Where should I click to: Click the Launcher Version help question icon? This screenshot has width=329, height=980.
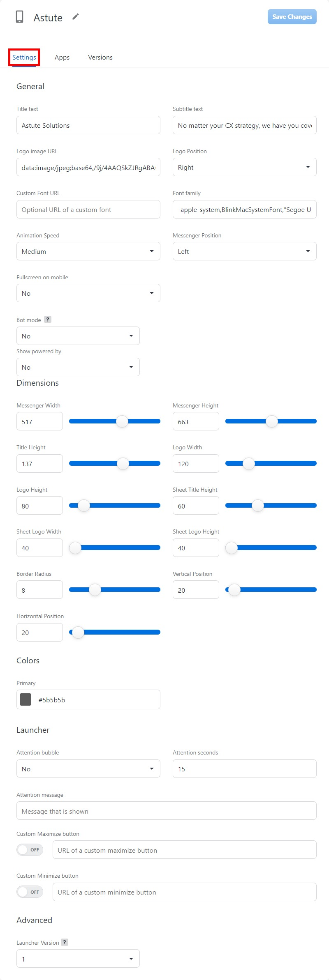65,942
